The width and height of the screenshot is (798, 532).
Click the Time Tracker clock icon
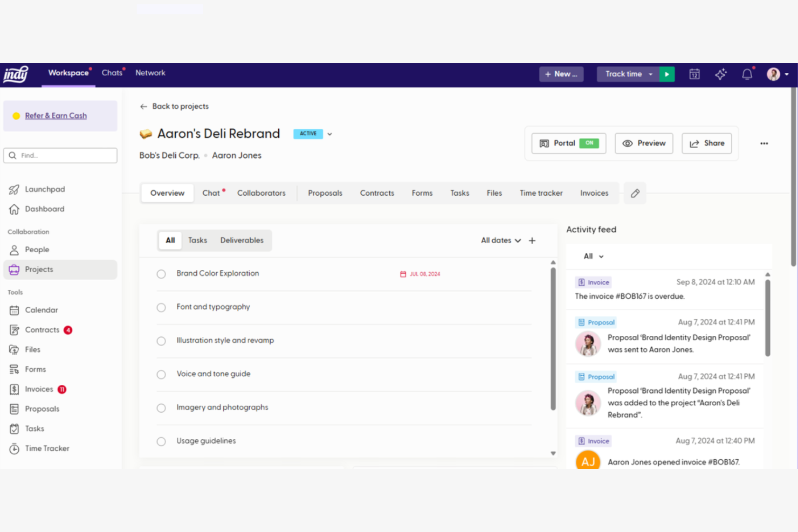(14, 448)
